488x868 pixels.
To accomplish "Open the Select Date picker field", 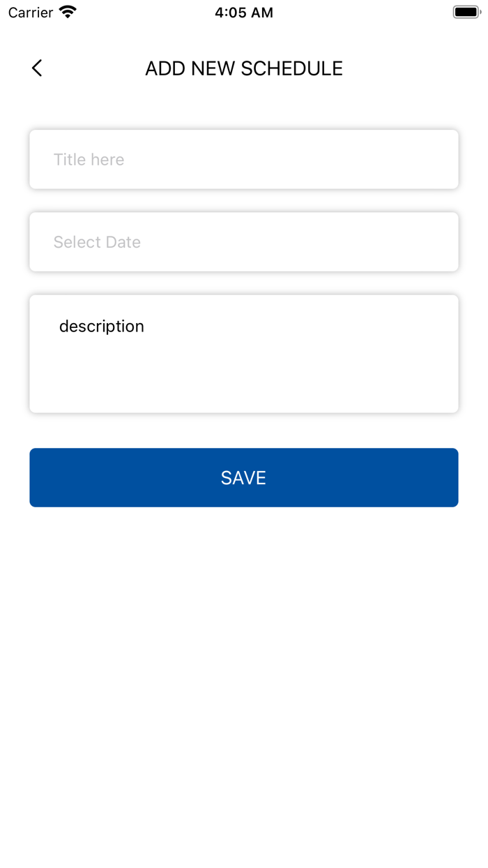I will click(x=244, y=242).
